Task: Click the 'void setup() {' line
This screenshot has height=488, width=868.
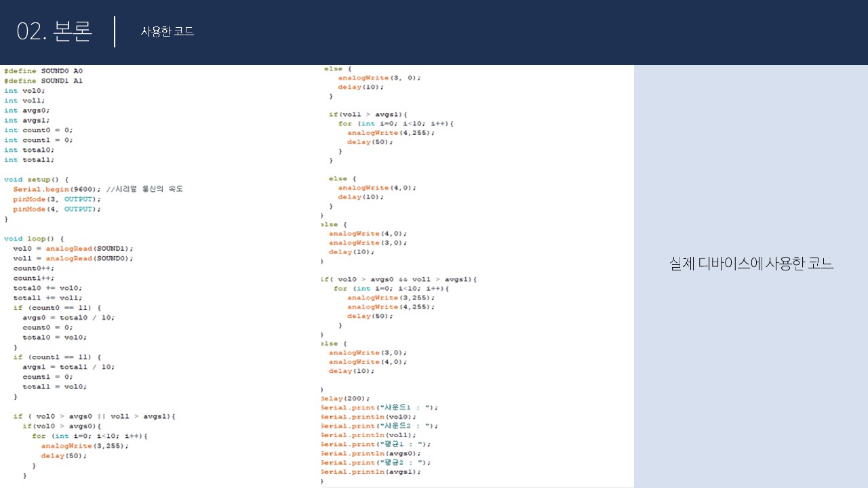Action: (36, 180)
